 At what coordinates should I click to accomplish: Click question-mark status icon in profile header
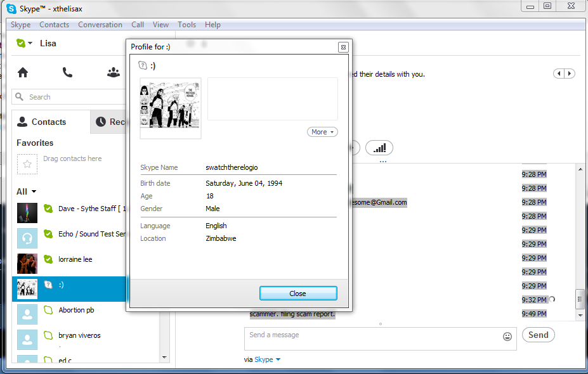tap(143, 65)
